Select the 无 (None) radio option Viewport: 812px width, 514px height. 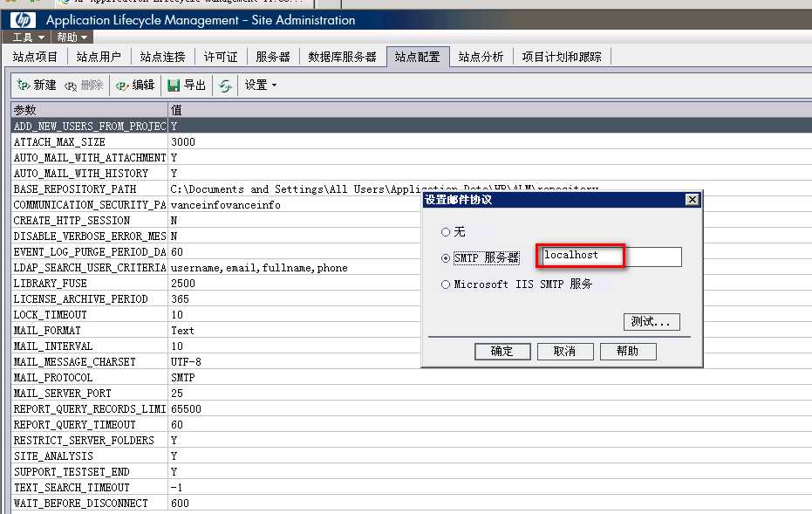446,231
